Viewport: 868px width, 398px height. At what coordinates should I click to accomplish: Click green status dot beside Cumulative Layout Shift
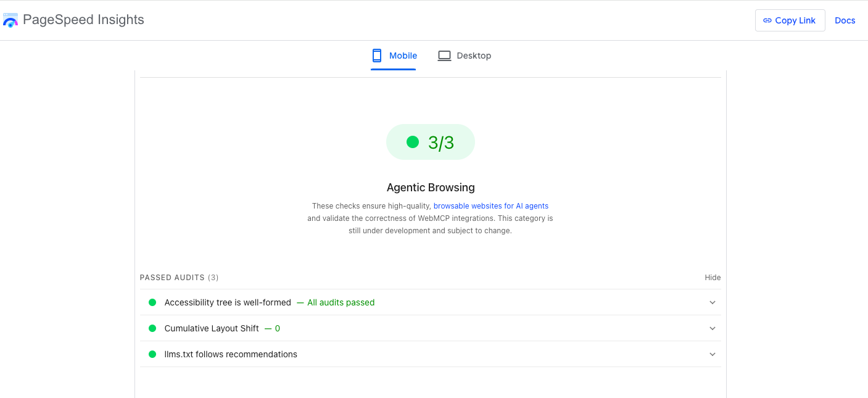click(152, 328)
